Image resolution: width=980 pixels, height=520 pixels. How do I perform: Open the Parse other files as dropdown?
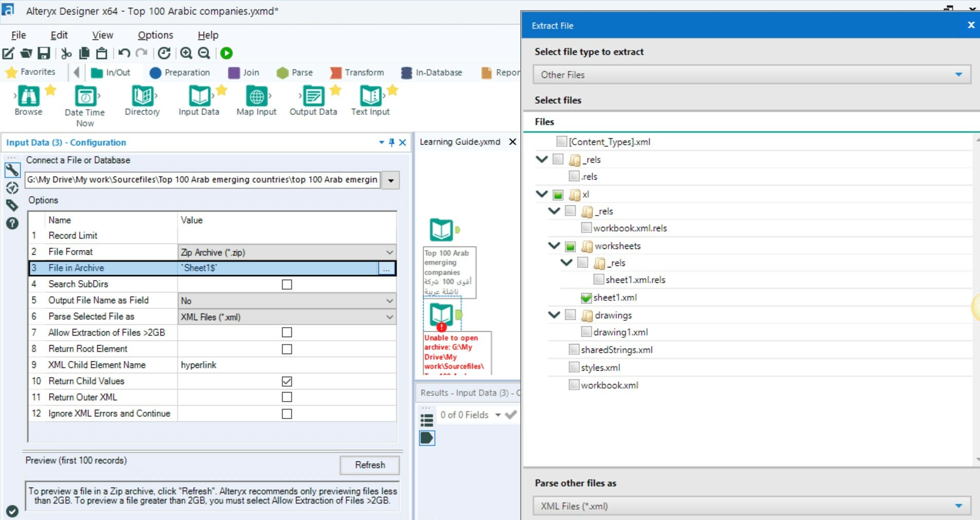752,506
